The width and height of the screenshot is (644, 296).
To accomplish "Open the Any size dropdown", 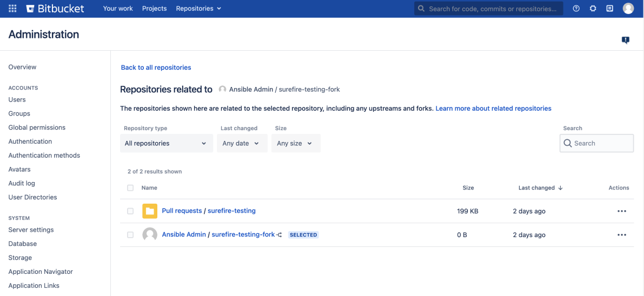I will click(x=296, y=143).
